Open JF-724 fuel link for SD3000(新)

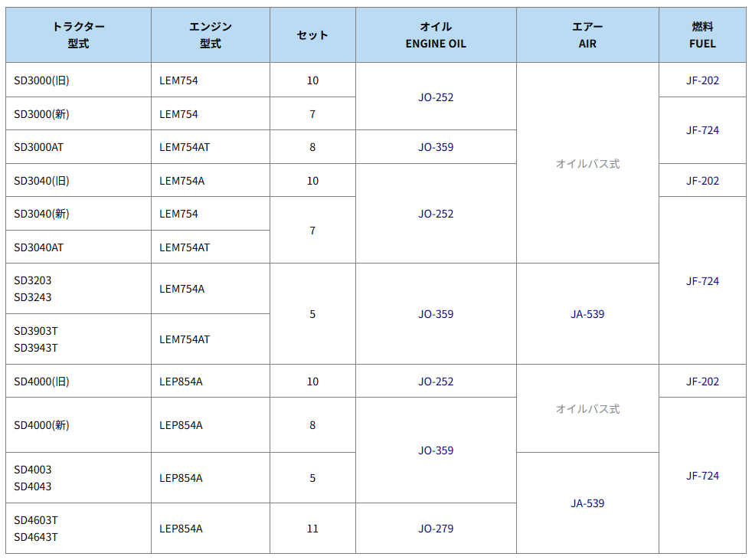click(702, 130)
